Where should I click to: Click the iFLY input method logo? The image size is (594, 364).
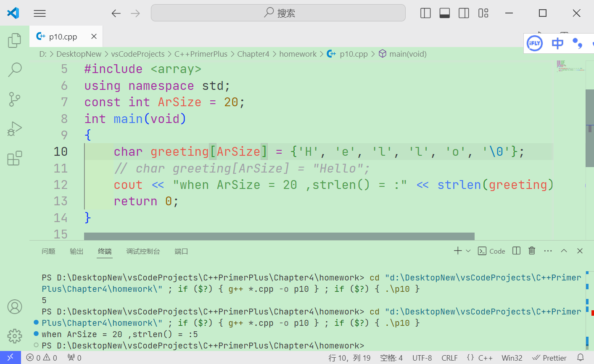[535, 43]
